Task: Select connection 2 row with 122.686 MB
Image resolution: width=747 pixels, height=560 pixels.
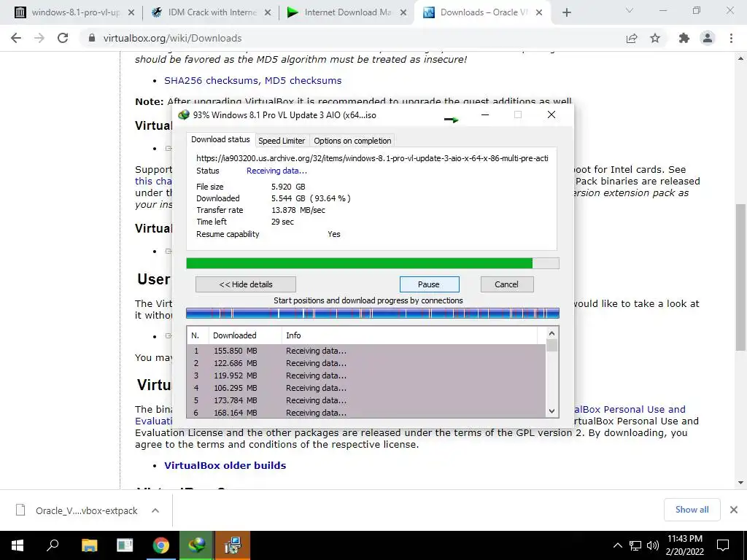Action: tap(366, 363)
